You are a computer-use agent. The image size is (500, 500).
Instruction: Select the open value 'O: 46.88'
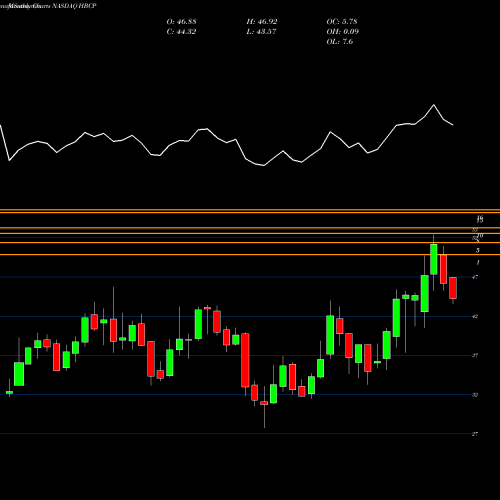coord(181,22)
